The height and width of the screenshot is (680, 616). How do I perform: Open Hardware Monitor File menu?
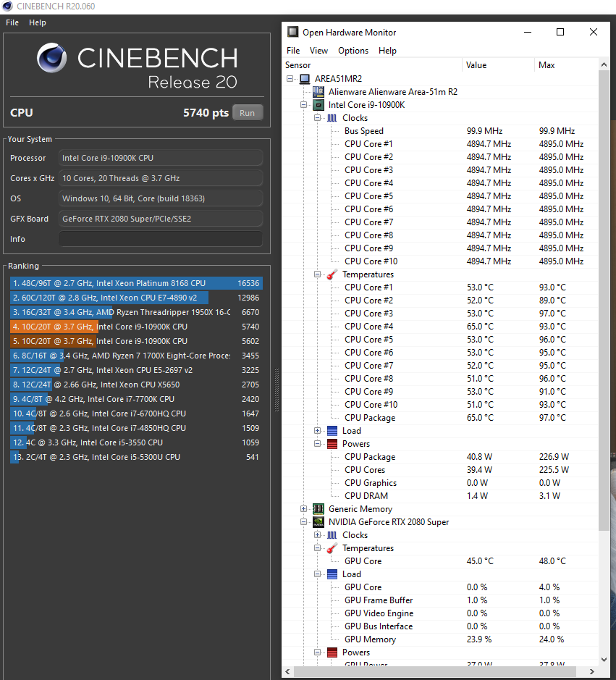(x=293, y=51)
